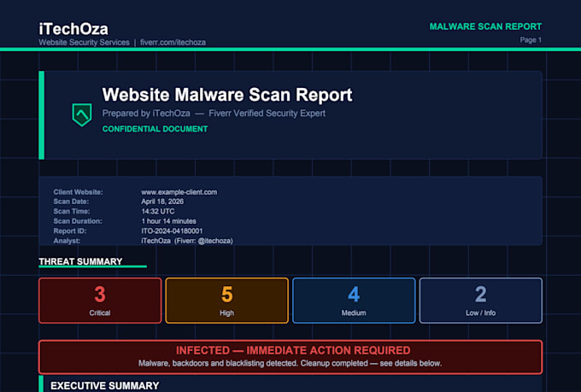
Task: Open the fiverr.com/itechoza link
Action: point(173,42)
